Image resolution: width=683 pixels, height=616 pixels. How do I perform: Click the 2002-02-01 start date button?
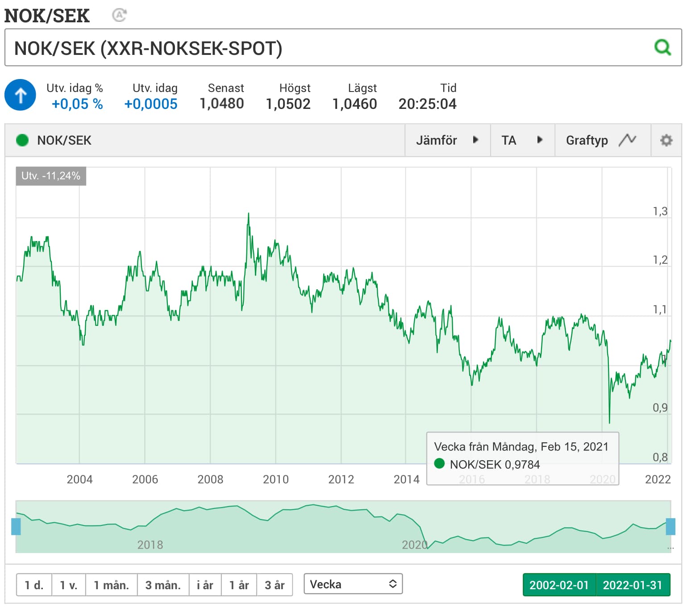point(559,585)
